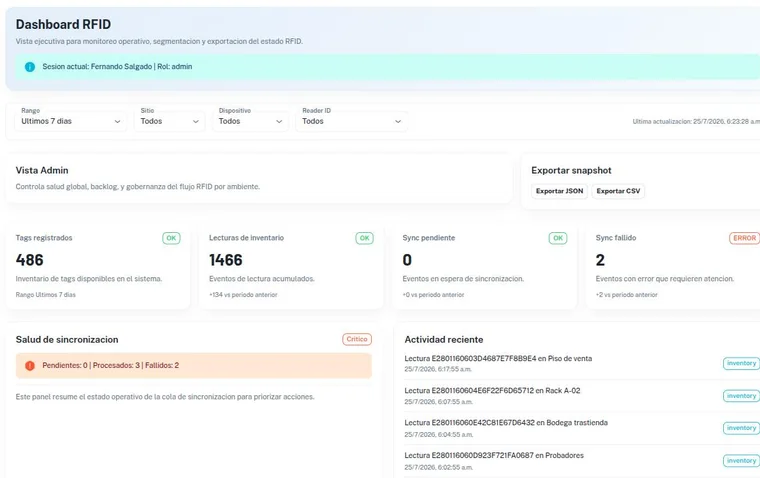Click the 'Ultima actualizacion' timestamp text
This screenshot has width=760, height=478.
pos(696,122)
